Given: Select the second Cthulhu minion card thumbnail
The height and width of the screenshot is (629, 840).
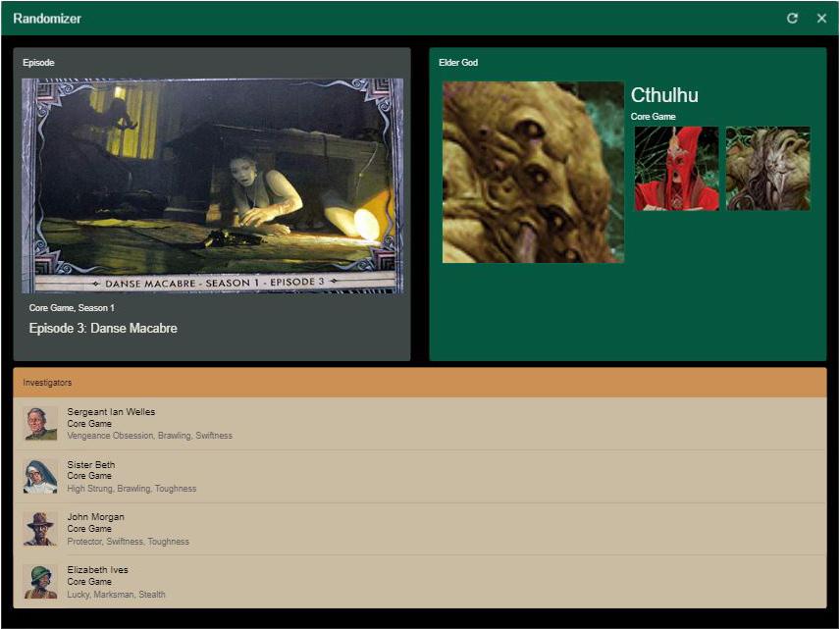Looking at the screenshot, I should pyautogui.click(x=766, y=167).
